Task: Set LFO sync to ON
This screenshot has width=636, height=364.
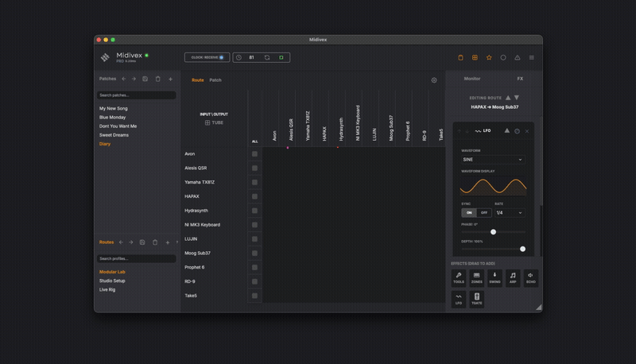Action: coord(469,213)
